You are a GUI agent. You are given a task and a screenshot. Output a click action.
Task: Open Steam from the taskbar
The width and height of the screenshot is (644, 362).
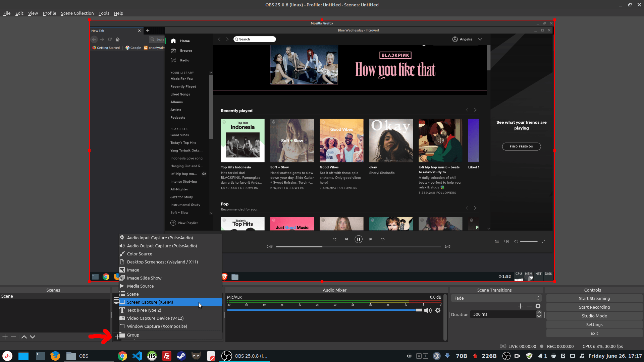181,356
